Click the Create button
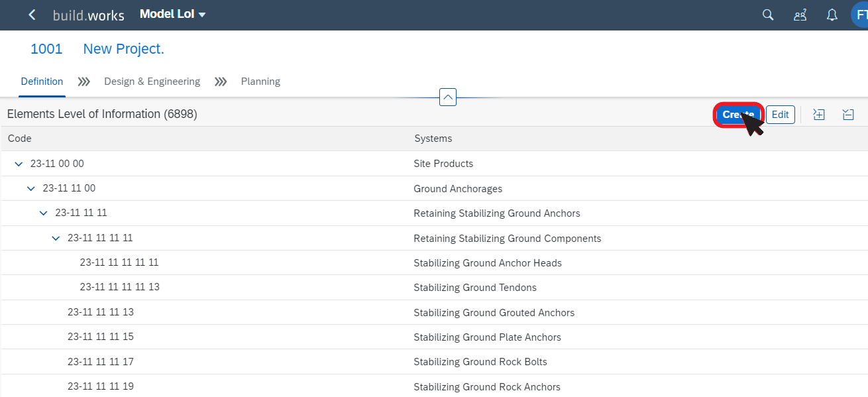This screenshot has width=868, height=397. click(x=738, y=115)
